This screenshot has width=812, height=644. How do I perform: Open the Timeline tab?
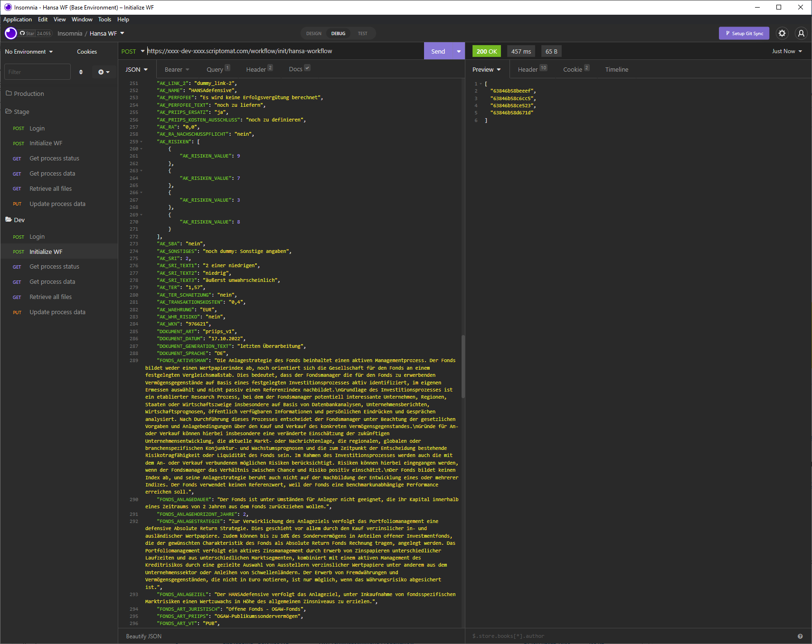[x=616, y=69]
